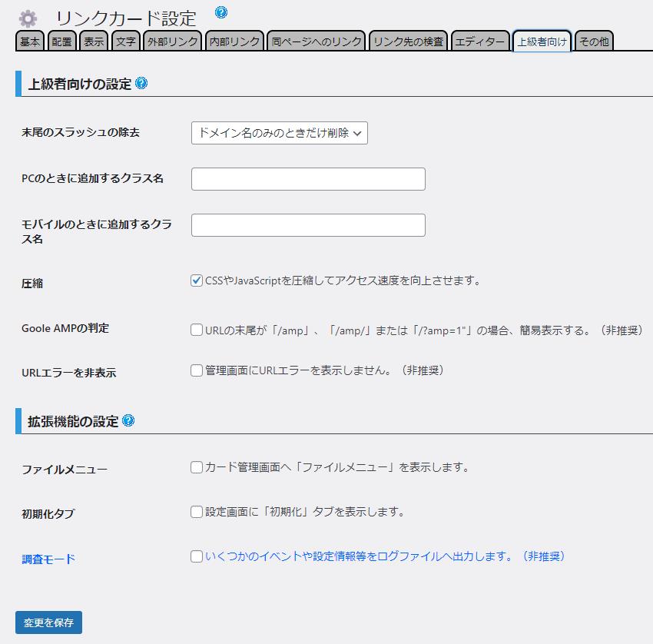Click the 変更を保存 button
Screen dimensions: 653x644
[48, 622]
